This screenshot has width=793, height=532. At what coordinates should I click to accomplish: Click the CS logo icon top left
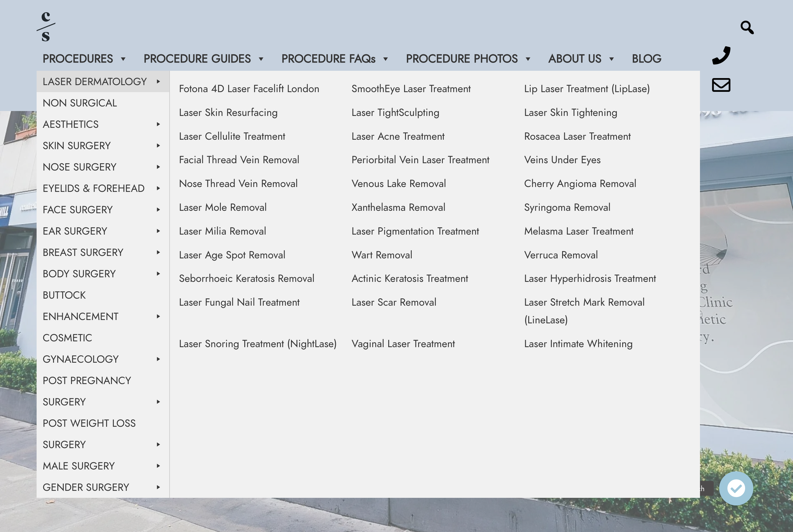47,26
